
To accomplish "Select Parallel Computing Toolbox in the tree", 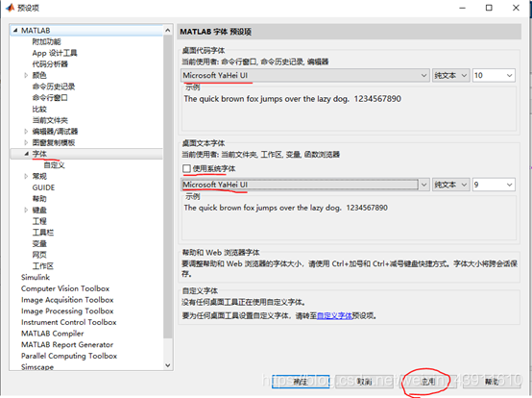I will point(69,356).
